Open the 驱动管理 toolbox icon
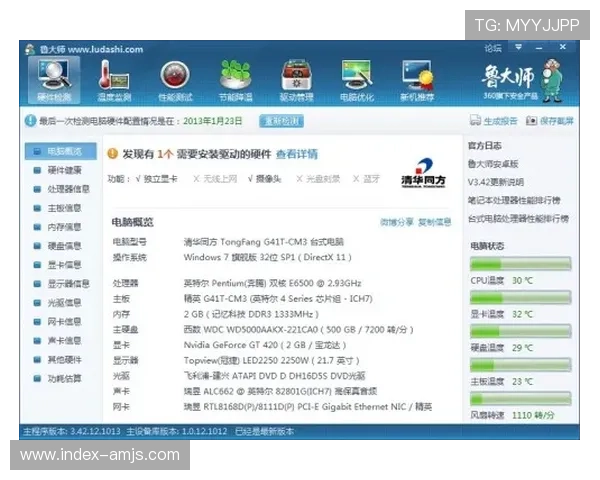The width and height of the screenshot is (600, 480). (x=296, y=80)
